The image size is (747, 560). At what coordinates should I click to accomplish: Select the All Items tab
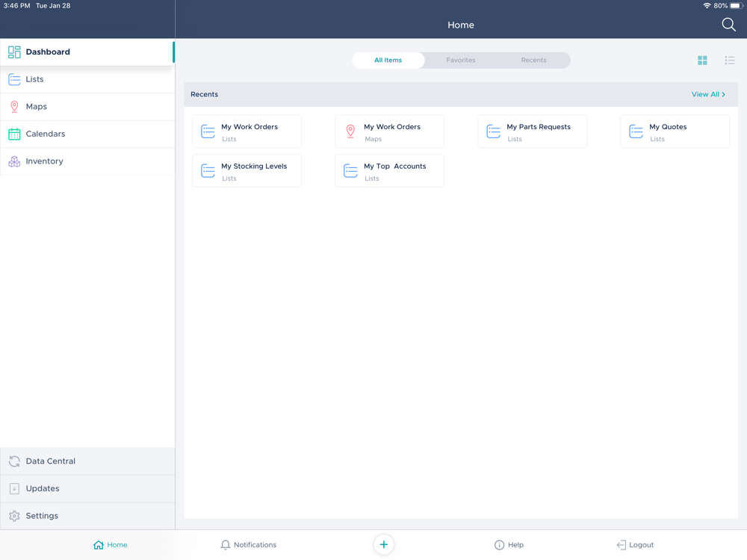click(x=388, y=60)
